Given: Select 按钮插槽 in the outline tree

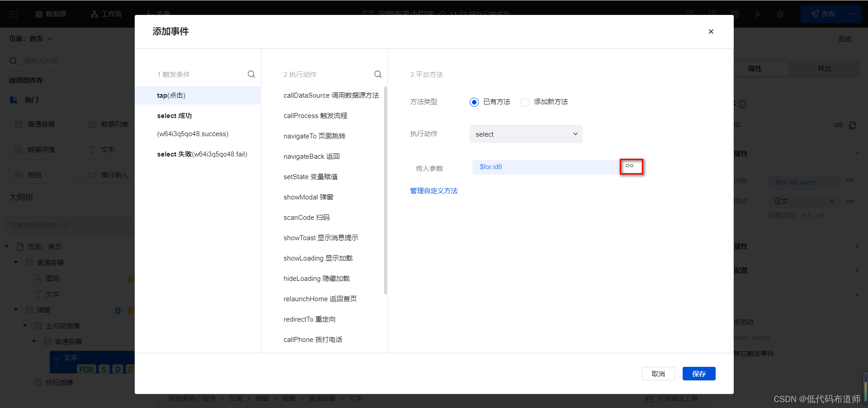Looking at the screenshot, I should click(x=59, y=383).
